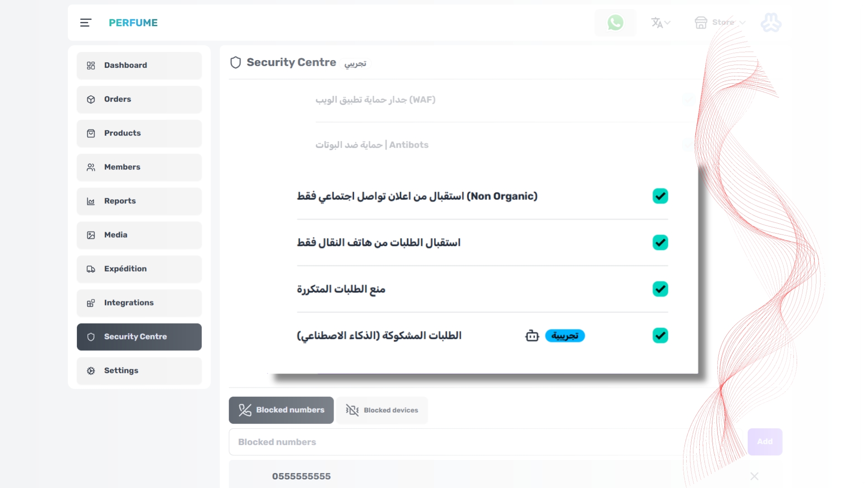Toggle the duplicate orders prevention checkbox
The height and width of the screenshot is (488, 868).
(660, 289)
